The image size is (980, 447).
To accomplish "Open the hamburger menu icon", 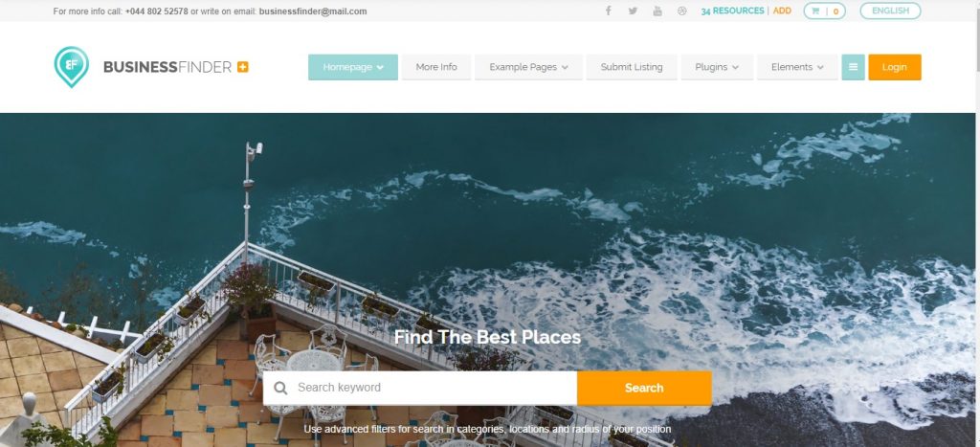I will 853,67.
